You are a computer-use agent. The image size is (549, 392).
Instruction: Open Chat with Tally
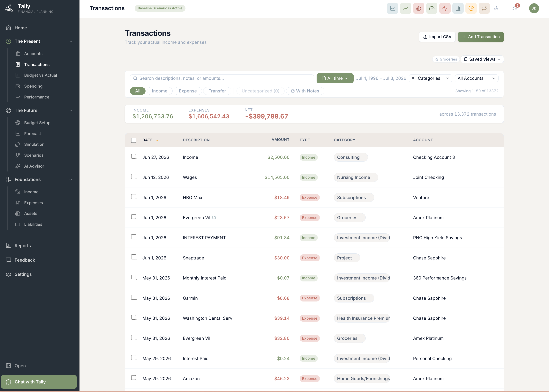coord(39,382)
